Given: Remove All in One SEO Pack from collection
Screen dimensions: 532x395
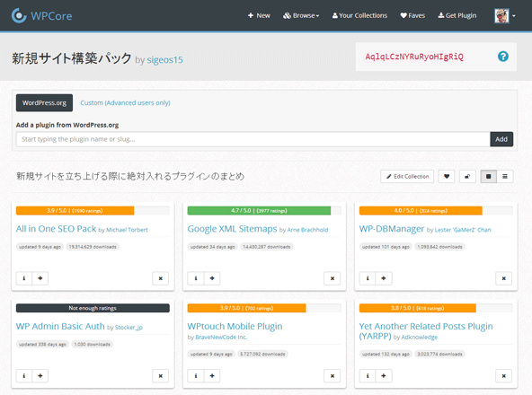Looking at the screenshot, I should coord(161,278).
